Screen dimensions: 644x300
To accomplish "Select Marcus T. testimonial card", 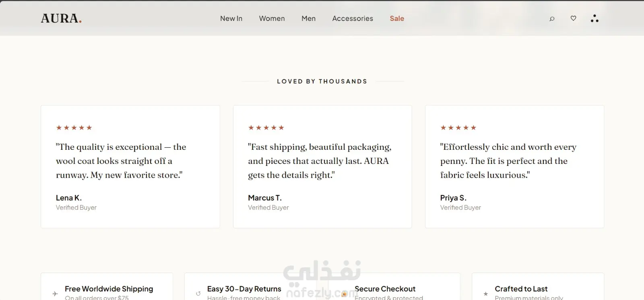I will [x=322, y=167].
